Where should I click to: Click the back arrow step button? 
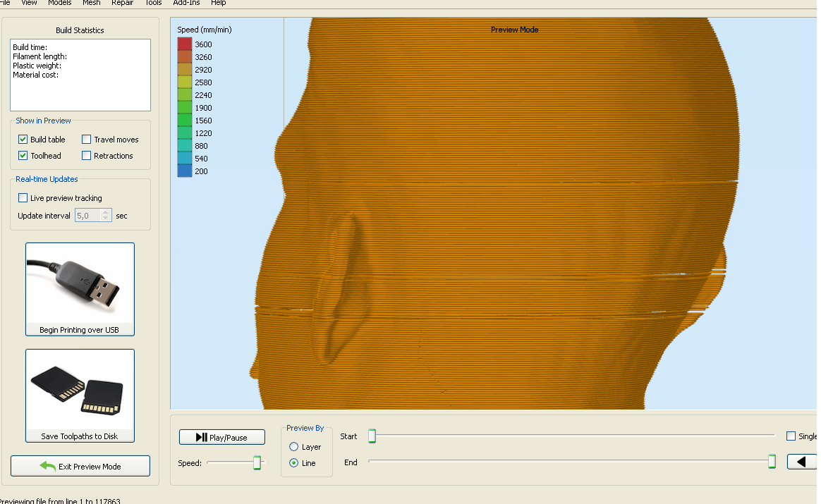(x=801, y=462)
